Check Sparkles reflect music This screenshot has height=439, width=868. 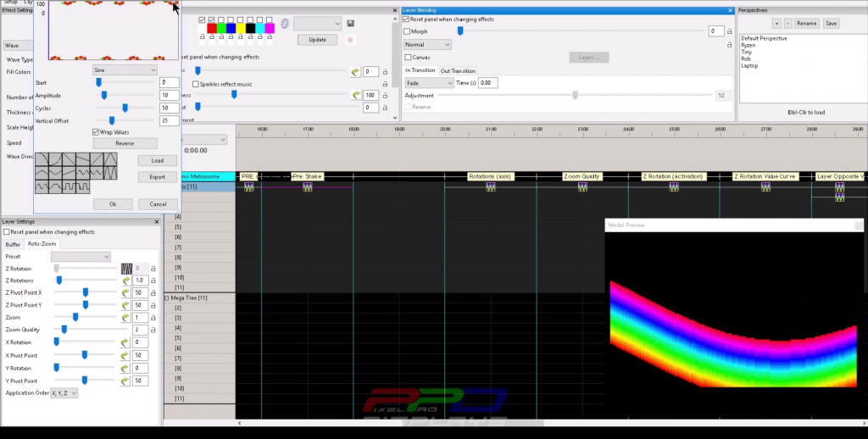(196, 84)
